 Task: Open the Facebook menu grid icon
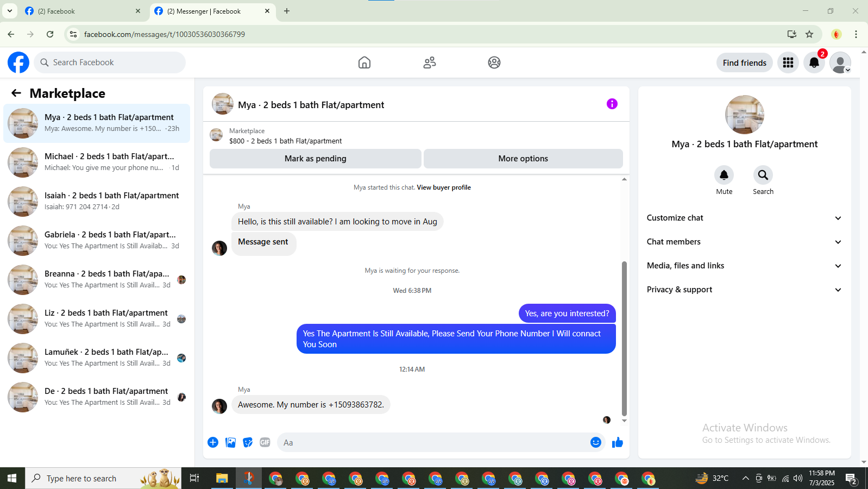[x=788, y=62]
